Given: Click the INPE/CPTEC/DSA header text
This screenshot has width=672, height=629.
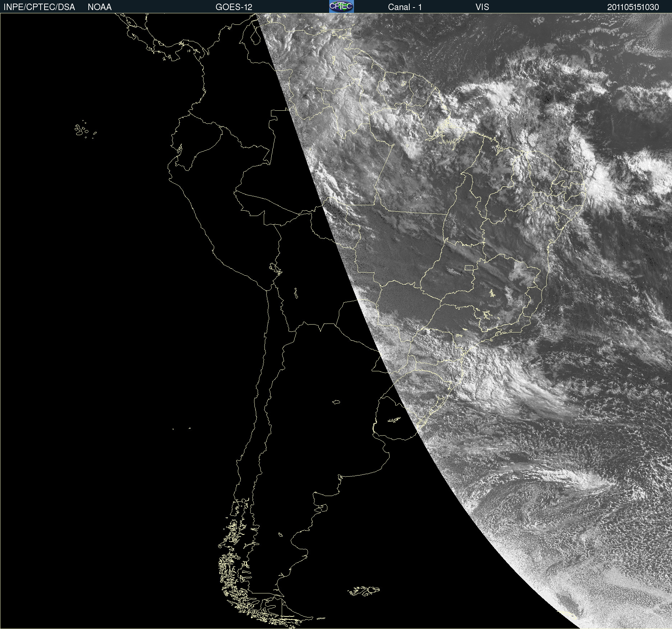Looking at the screenshot, I should point(39,7).
